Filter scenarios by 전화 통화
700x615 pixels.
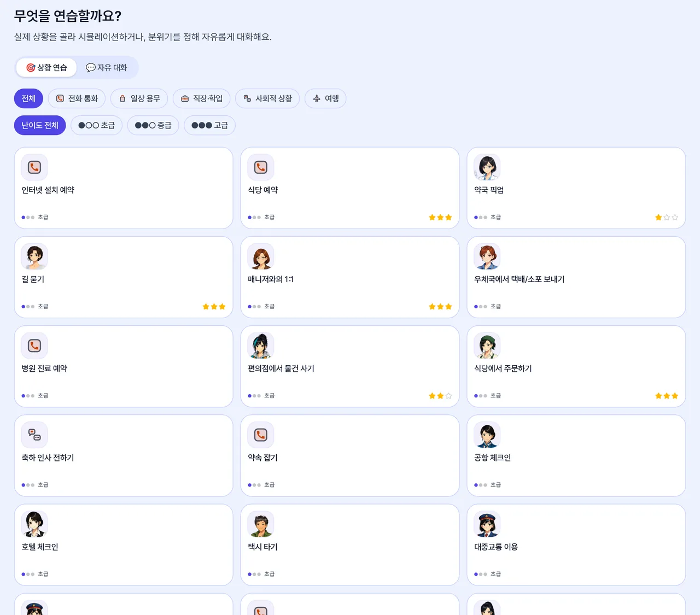pos(77,98)
